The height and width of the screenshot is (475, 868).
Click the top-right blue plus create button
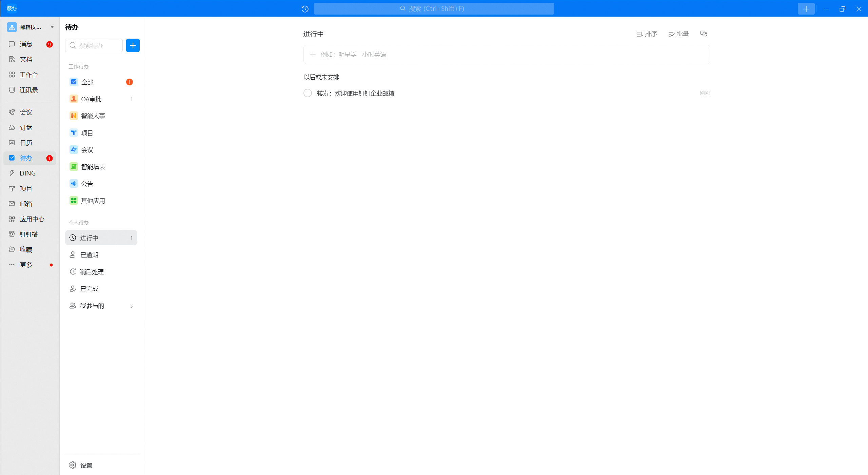806,9
